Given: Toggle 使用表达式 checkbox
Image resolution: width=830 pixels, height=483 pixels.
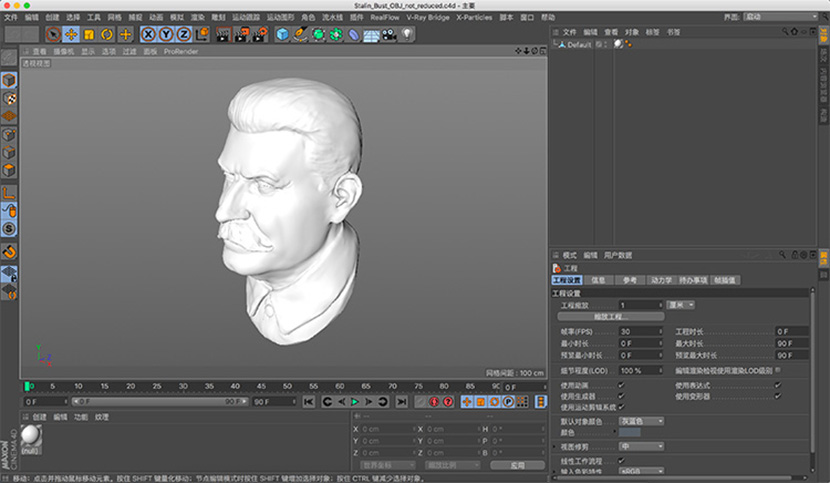Looking at the screenshot, I should point(778,385).
